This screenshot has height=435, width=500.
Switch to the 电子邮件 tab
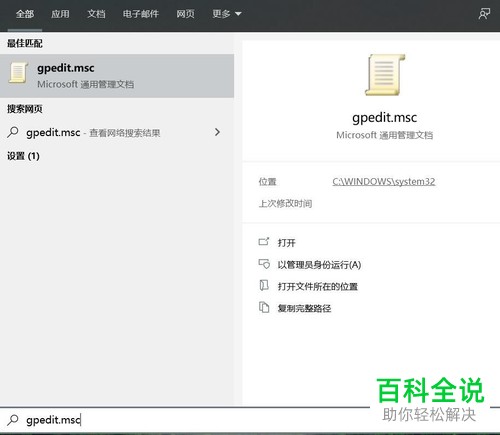point(141,14)
